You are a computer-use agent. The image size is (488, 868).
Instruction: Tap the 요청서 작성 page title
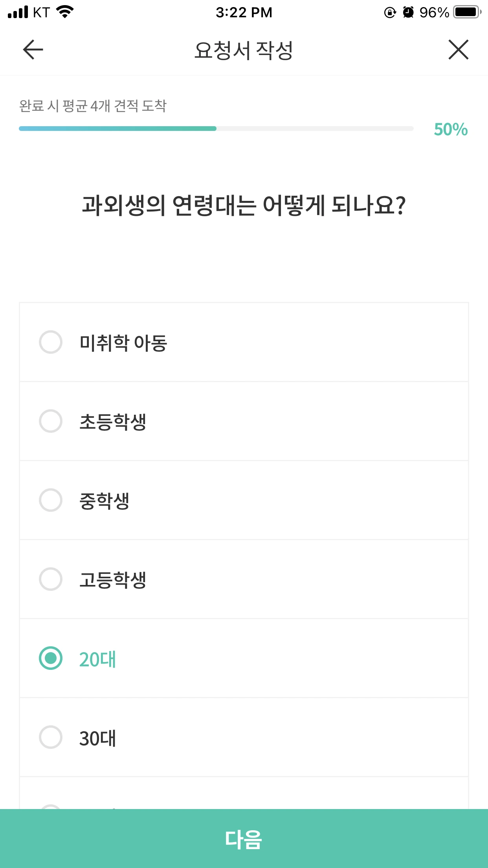click(x=244, y=50)
